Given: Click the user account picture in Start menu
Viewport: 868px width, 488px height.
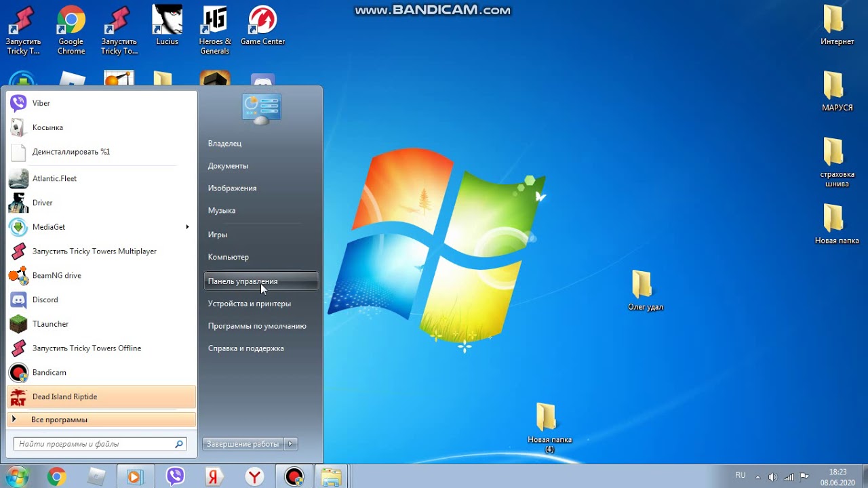Looking at the screenshot, I should [x=261, y=109].
